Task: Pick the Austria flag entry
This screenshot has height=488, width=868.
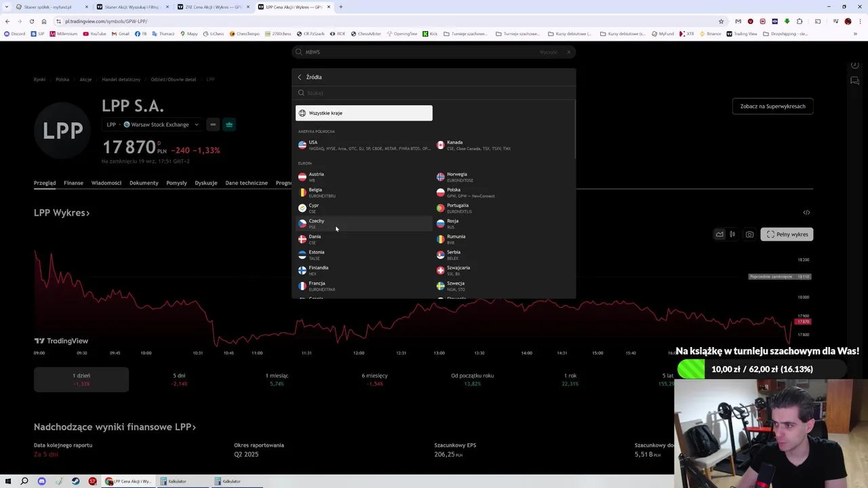Action: click(364, 177)
